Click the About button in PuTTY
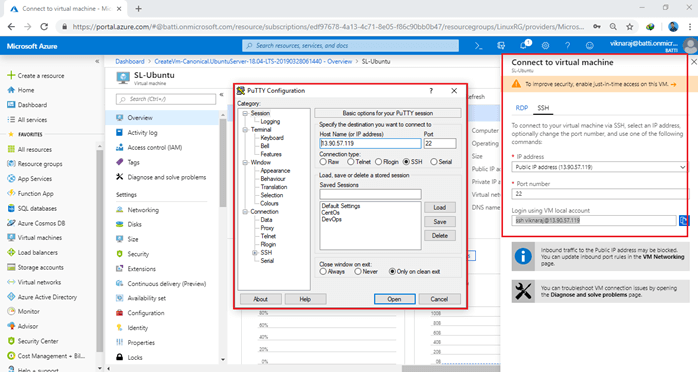Image resolution: width=698 pixels, height=372 pixels. [x=260, y=299]
